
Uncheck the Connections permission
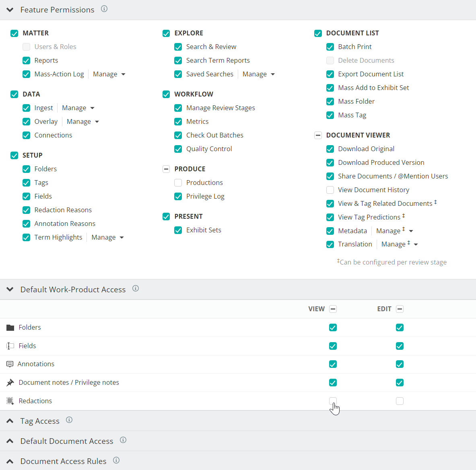point(27,135)
